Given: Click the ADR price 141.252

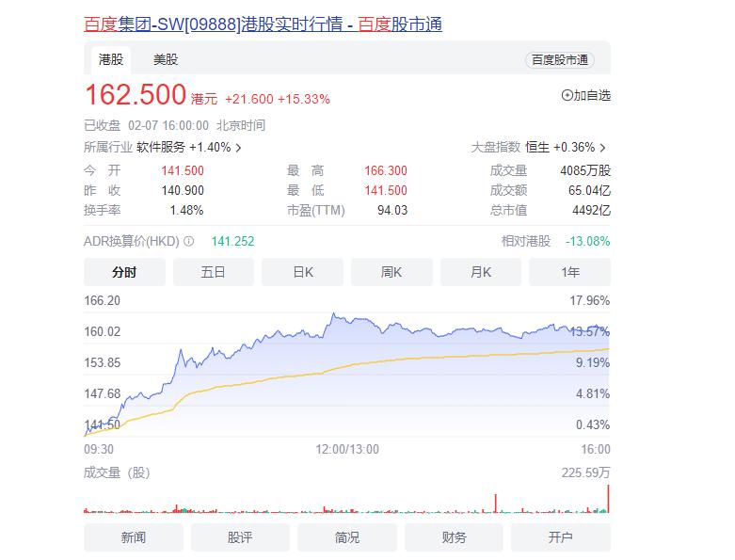Looking at the screenshot, I should point(232,241).
